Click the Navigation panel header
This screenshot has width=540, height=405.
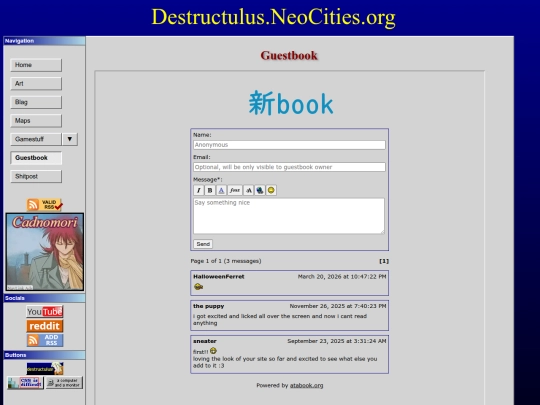(x=44, y=41)
